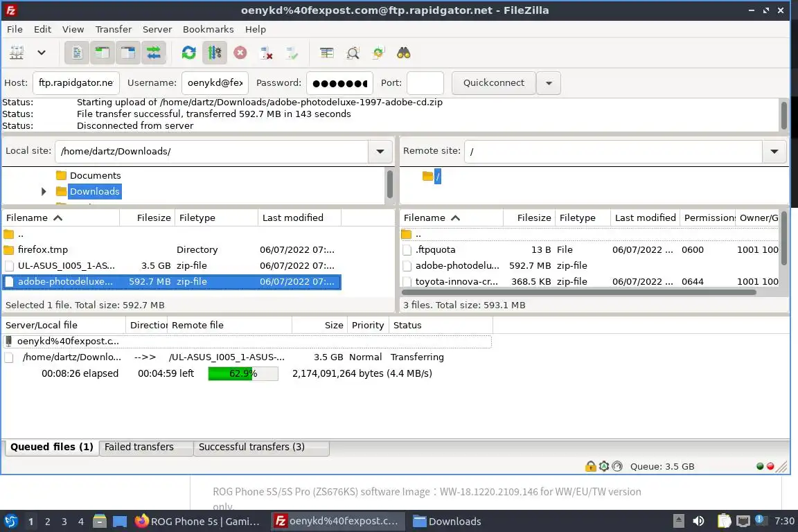This screenshot has width=798, height=532.
Task: Open recursive file search binoculars
Action: pyautogui.click(x=404, y=53)
